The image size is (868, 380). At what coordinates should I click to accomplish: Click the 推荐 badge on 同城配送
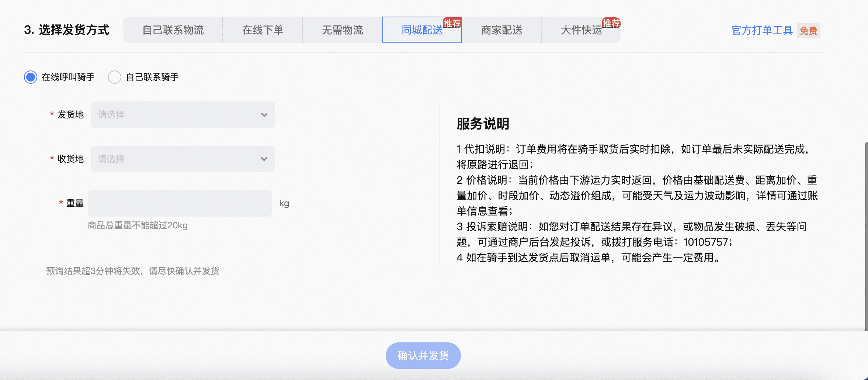452,23
